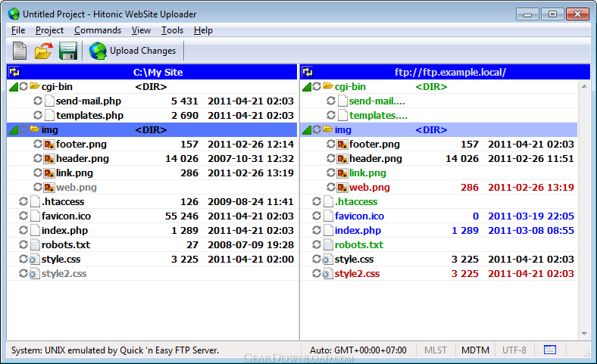Click the sync icon beside remote favicon.ico
The width and height of the screenshot is (597, 364).
point(317,216)
